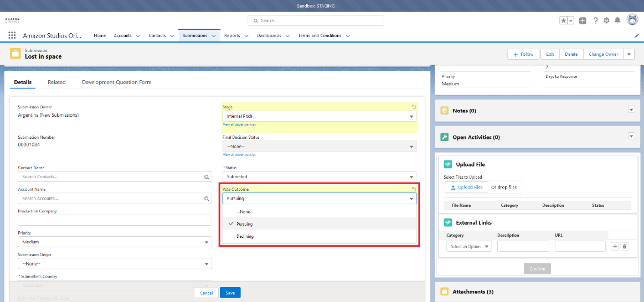Click the Submission briefcase record icon
644x302 pixels.
(x=15, y=53)
